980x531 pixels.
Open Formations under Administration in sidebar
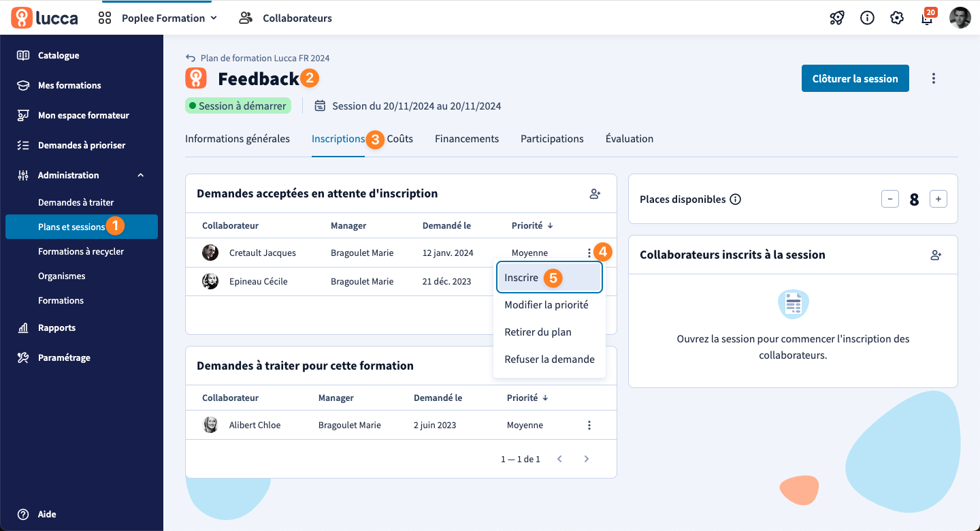coord(61,300)
